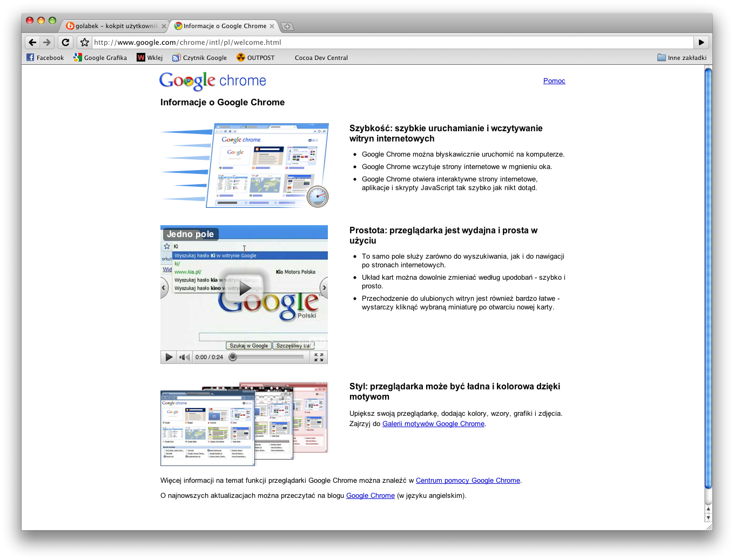This screenshot has width=734, height=560.
Task: Close the golabek tab via its X
Action: point(164,26)
